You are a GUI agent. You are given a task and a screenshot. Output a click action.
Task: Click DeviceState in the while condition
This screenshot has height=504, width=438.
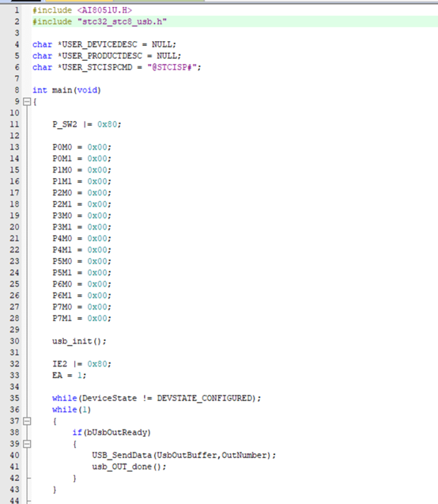[x=109, y=399]
